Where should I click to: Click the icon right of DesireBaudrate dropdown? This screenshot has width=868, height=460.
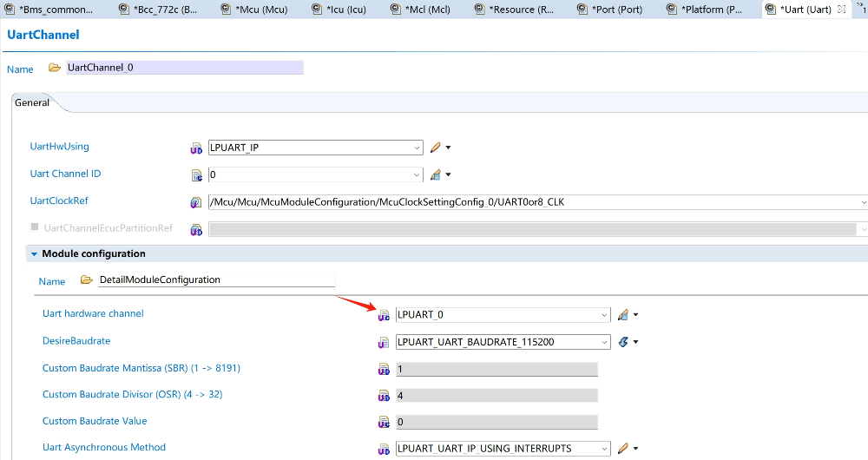[622, 342]
